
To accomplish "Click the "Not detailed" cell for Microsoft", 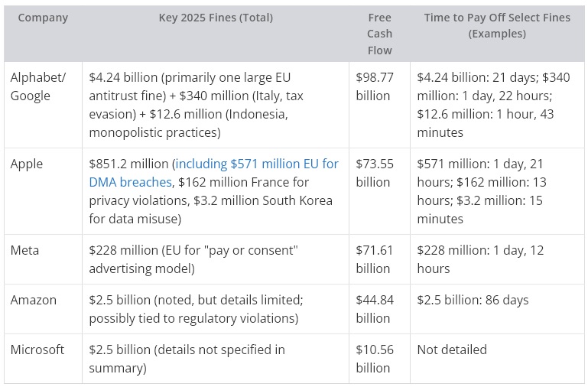I will (x=451, y=350).
